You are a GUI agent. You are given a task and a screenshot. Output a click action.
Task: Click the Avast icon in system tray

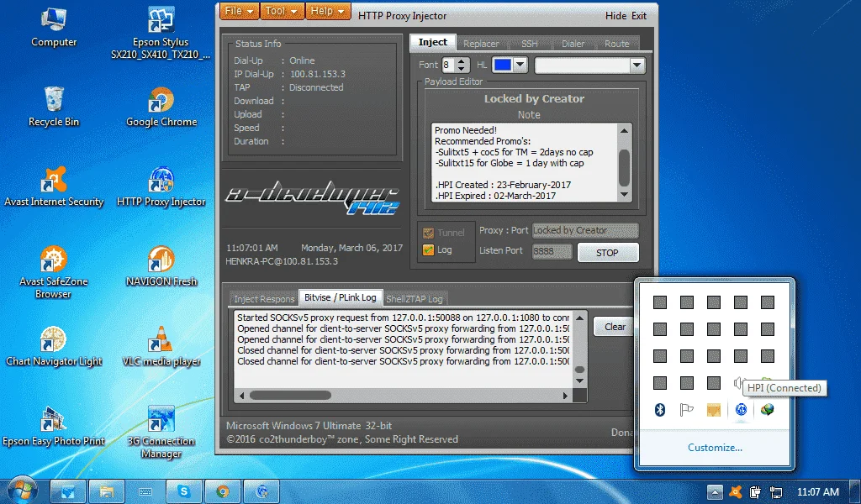735,491
